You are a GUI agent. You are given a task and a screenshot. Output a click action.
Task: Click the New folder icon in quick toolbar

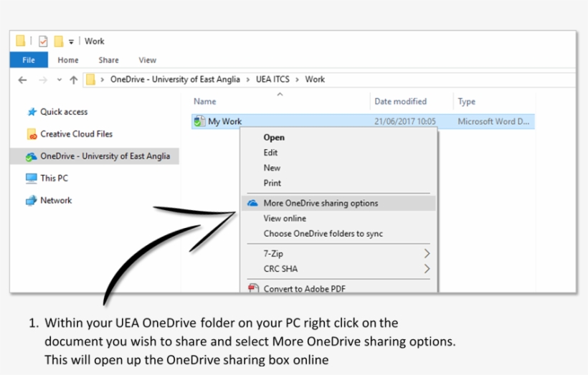(59, 41)
